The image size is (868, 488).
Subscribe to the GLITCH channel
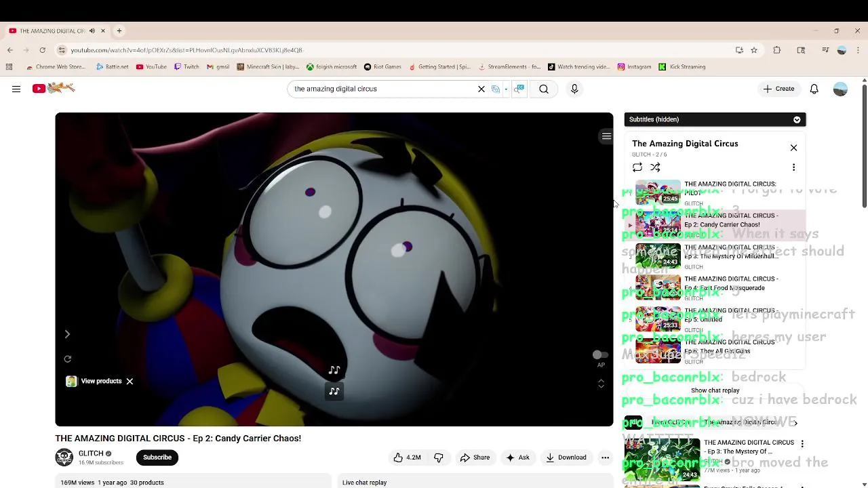tap(157, 457)
